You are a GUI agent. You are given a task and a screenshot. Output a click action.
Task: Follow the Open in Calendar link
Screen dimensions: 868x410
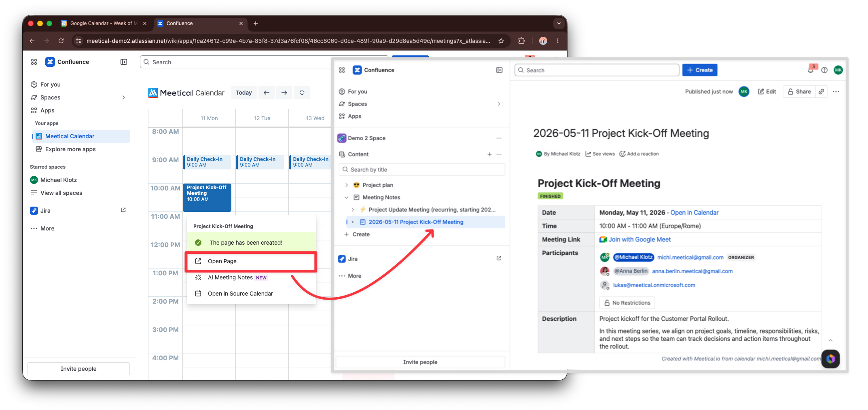point(694,213)
